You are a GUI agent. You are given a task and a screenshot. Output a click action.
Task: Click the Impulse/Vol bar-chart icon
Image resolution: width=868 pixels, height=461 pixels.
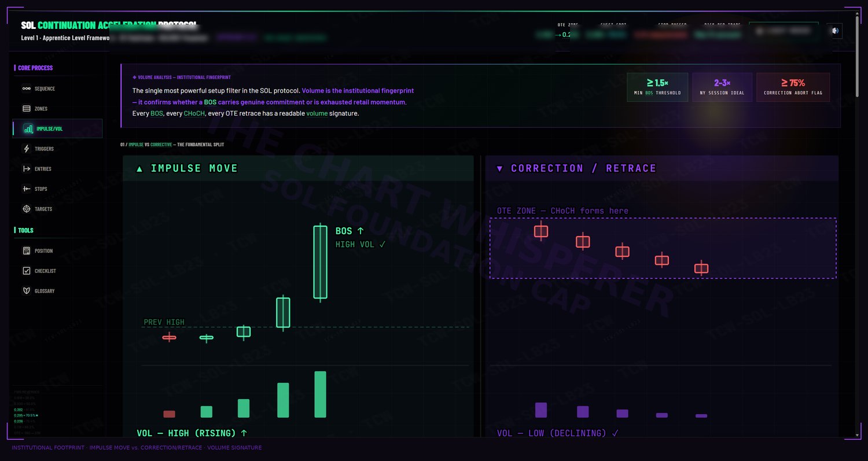(28, 128)
